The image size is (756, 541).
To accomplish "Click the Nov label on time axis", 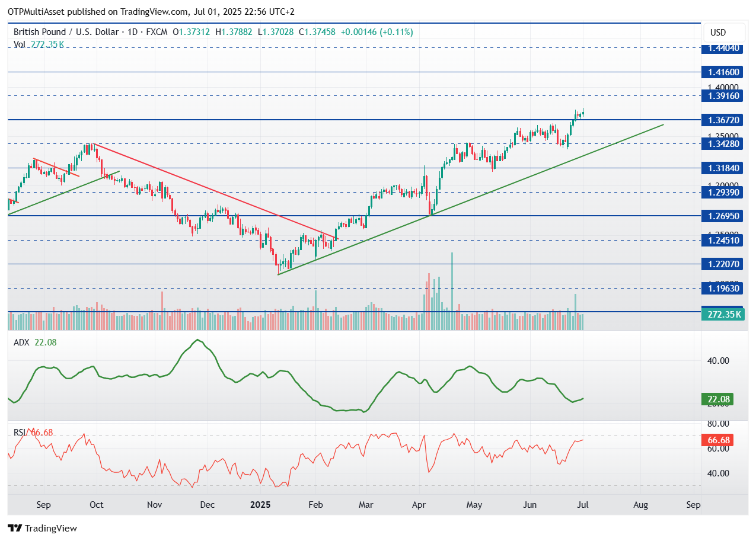I will [x=154, y=505].
